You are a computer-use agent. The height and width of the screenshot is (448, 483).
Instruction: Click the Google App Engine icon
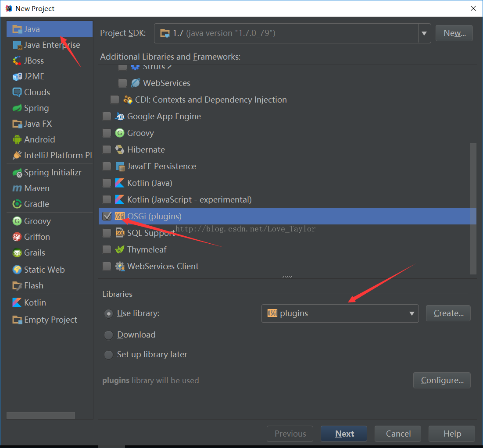pyautogui.click(x=119, y=117)
